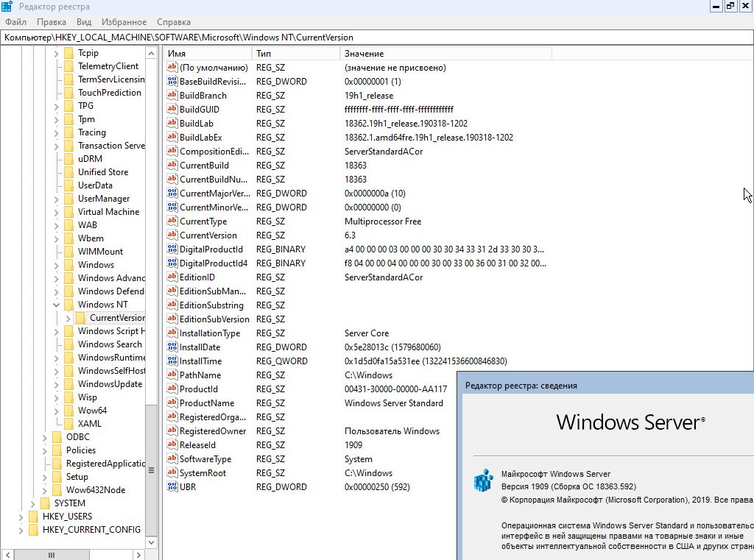Screen dimensions: 754x560
Task: Sort values by the Имя column header
Action: click(x=208, y=54)
